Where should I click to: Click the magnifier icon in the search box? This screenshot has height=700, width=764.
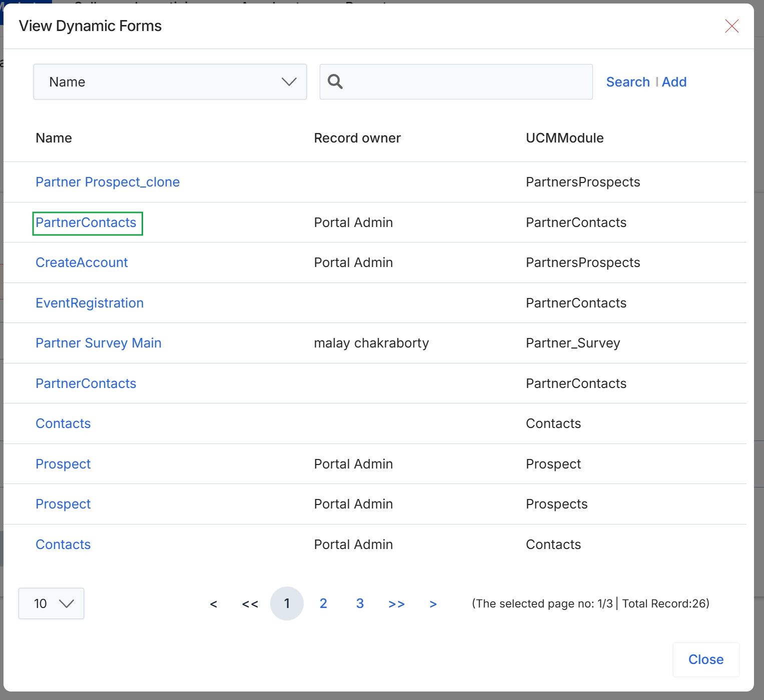[x=335, y=81]
